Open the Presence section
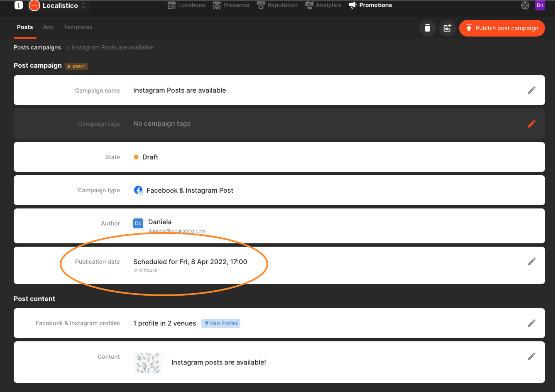Screen dimensions: 555x392 coord(231,5)
